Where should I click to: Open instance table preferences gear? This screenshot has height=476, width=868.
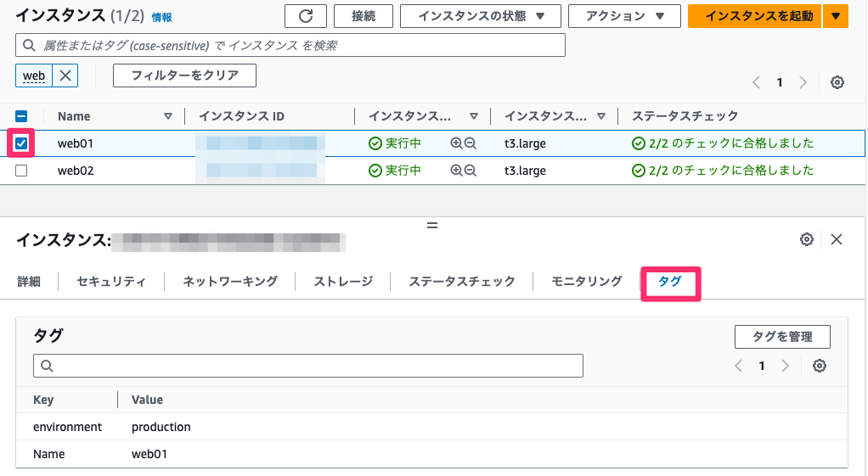point(837,82)
